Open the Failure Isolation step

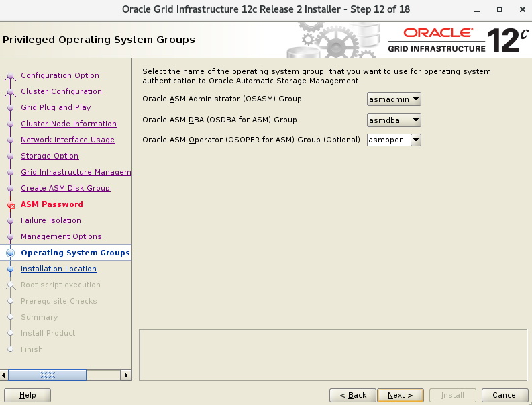51,220
